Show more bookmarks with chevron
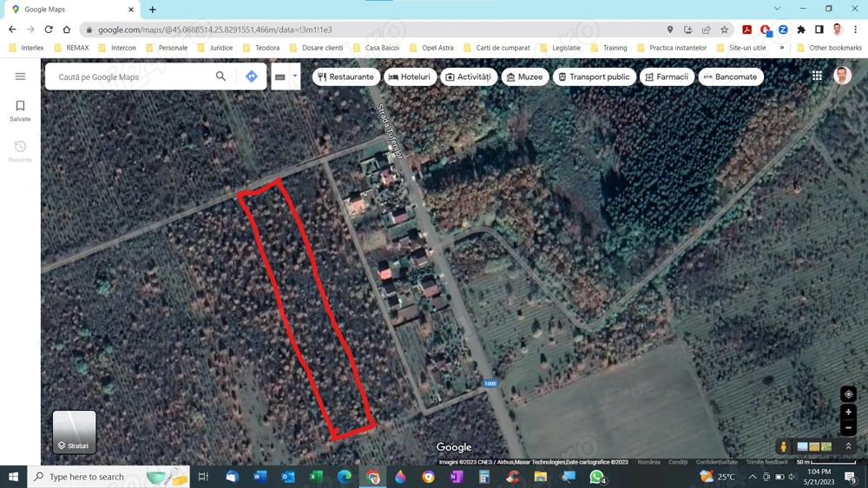Viewport: 868px width, 488px height. (782, 48)
